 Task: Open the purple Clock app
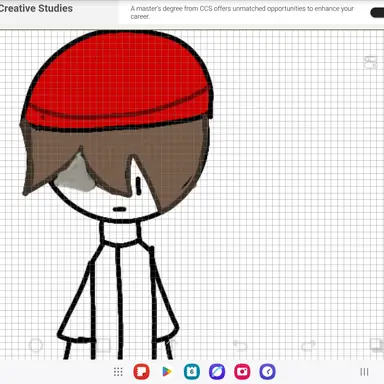pos(268,372)
